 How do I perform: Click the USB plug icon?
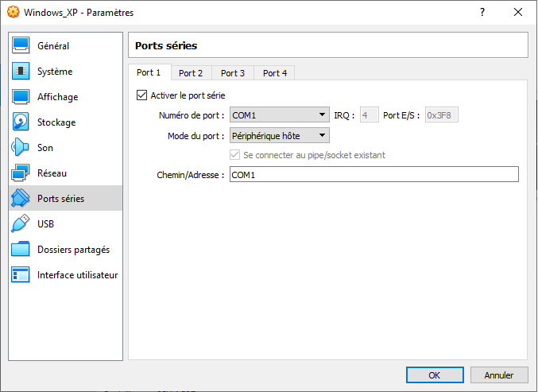coord(21,224)
